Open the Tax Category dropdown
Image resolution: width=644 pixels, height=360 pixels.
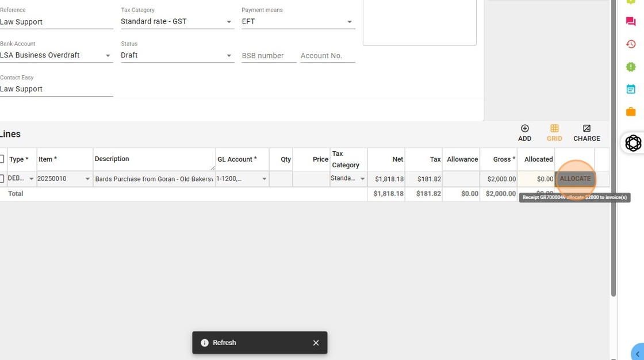point(177,21)
